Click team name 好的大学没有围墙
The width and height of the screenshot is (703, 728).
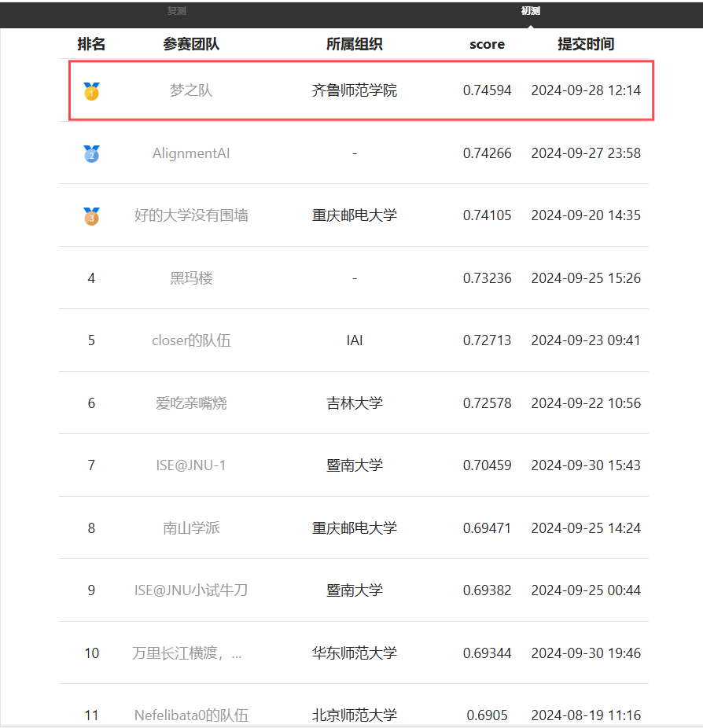191,215
